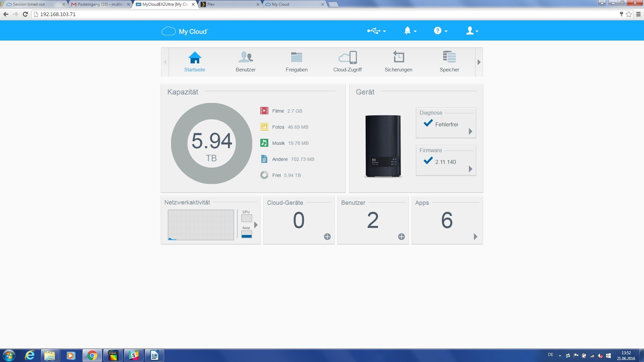644x362 pixels.
Task: Expand the Apps panel arrow
Action: (x=475, y=237)
